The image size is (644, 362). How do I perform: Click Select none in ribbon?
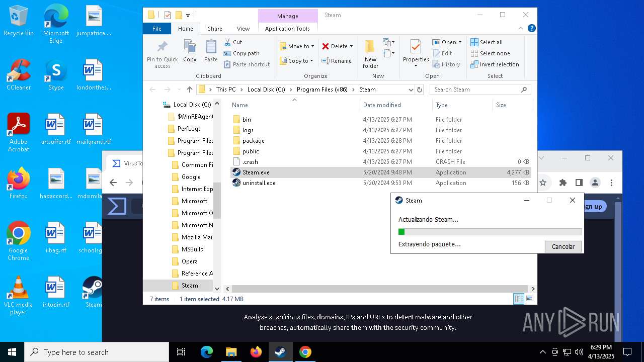(491, 53)
